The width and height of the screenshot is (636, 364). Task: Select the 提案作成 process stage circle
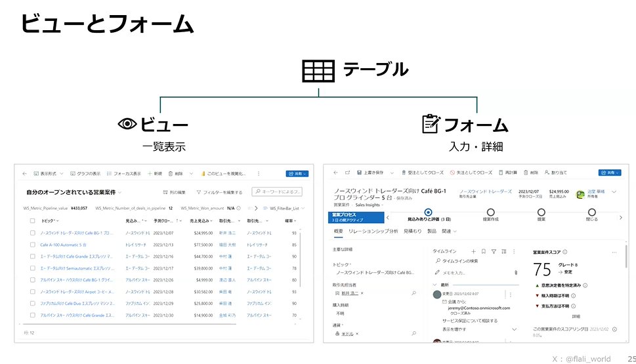[x=490, y=212]
